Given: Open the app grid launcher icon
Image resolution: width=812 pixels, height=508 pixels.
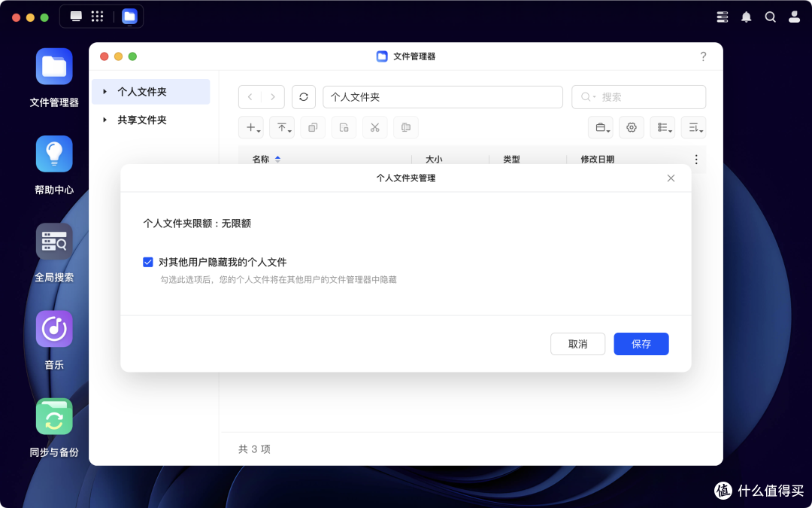Looking at the screenshot, I should [x=97, y=17].
